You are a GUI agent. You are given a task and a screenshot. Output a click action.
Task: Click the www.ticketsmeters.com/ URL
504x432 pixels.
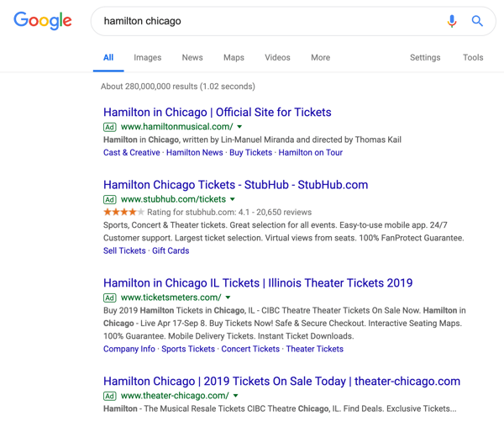[171, 298]
